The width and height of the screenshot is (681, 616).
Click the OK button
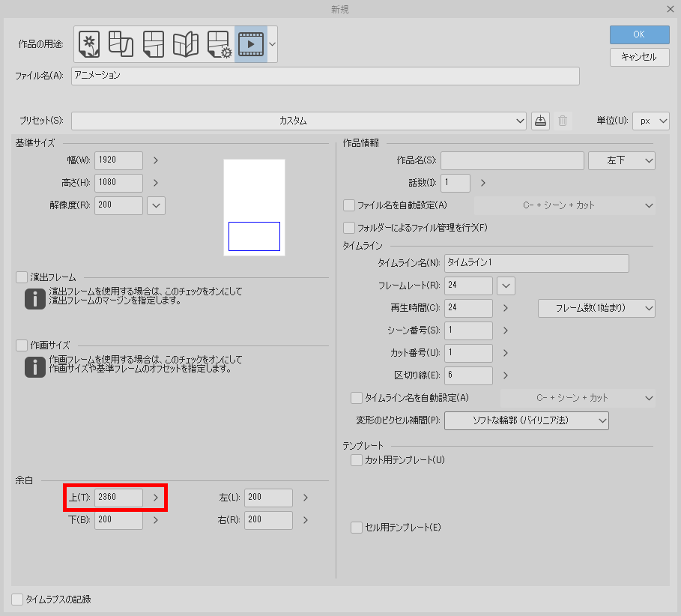(638, 34)
